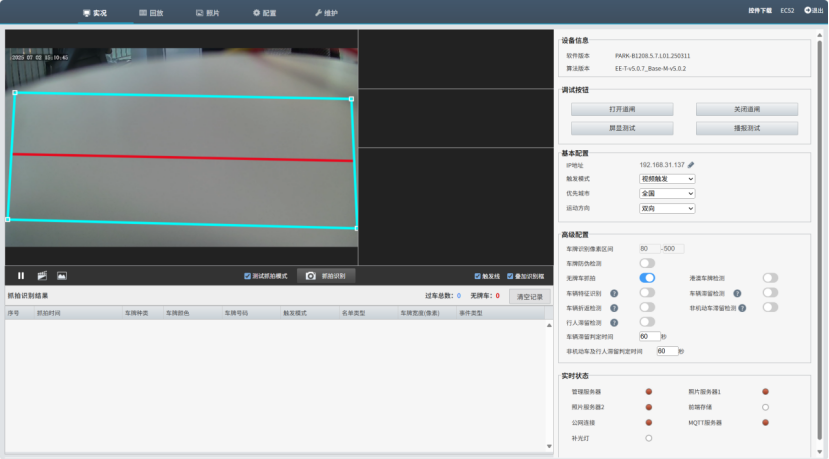Enable 港澳车牌检测 switch

point(770,278)
